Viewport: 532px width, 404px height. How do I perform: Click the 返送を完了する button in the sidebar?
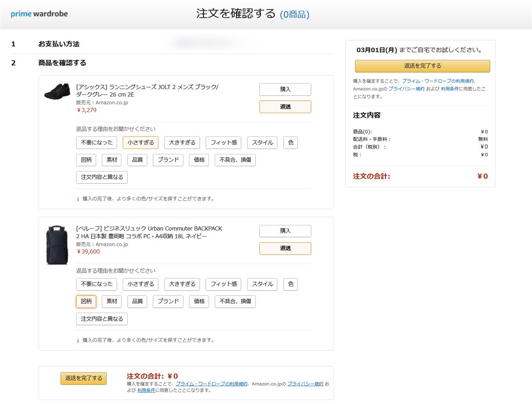pyautogui.click(x=422, y=66)
